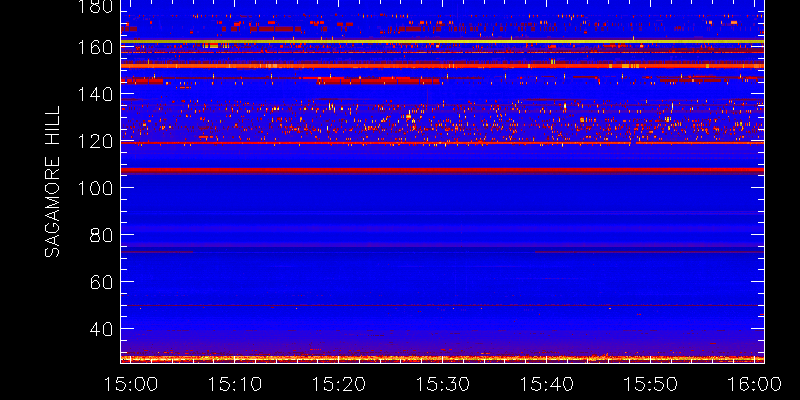Click the 160 frequency axis label
The height and width of the screenshot is (400, 800).
[95, 47]
